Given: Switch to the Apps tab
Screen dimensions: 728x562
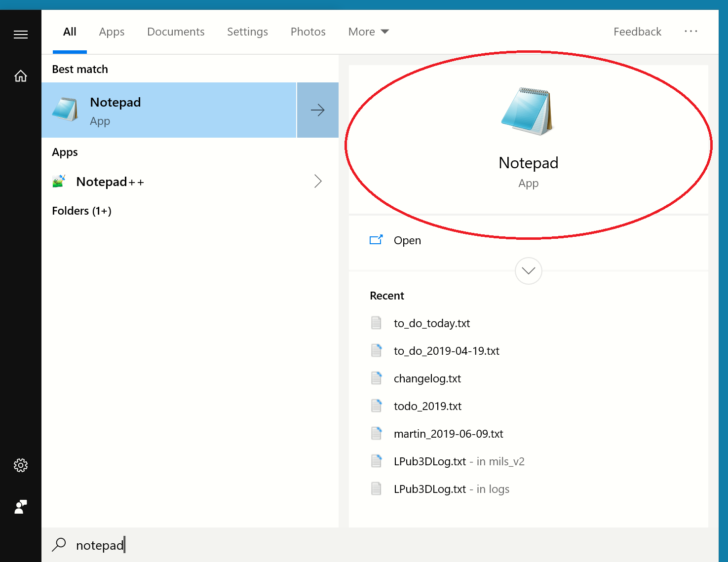Looking at the screenshot, I should (x=112, y=32).
